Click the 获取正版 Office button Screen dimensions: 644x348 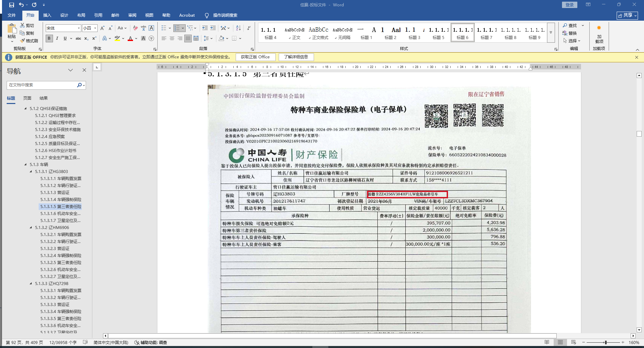click(x=255, y=57)
